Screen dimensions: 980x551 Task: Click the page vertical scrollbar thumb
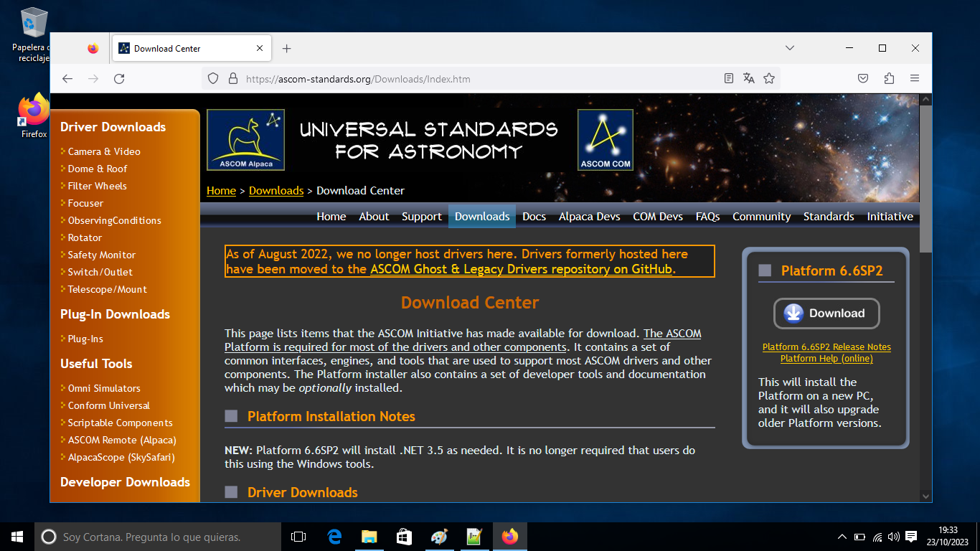pos(925,178)
